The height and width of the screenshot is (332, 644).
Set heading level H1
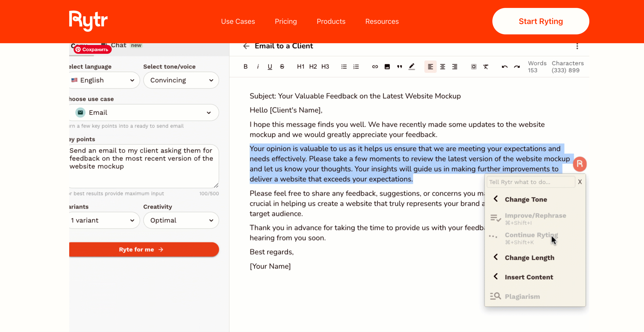[x=300, y=67]
